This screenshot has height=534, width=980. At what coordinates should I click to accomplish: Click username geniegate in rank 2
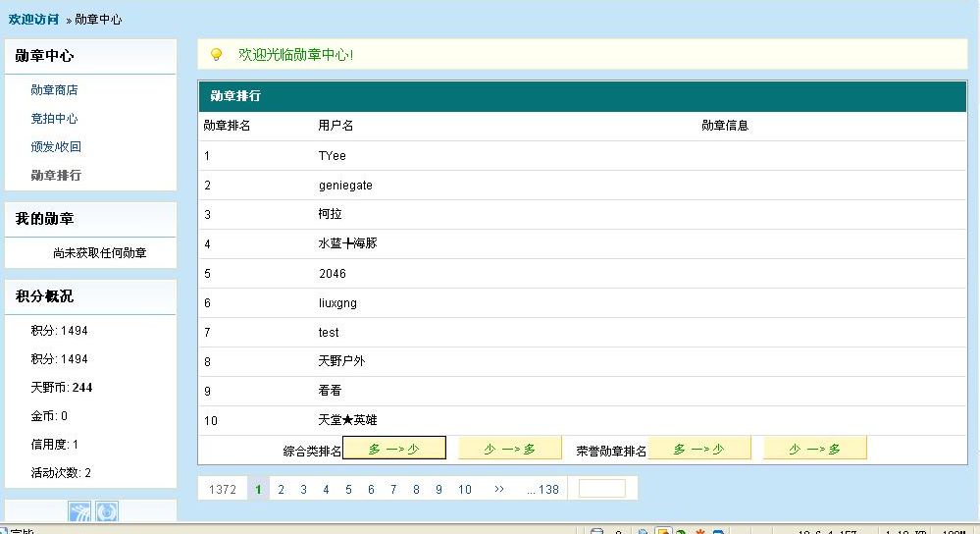[345, 186]
